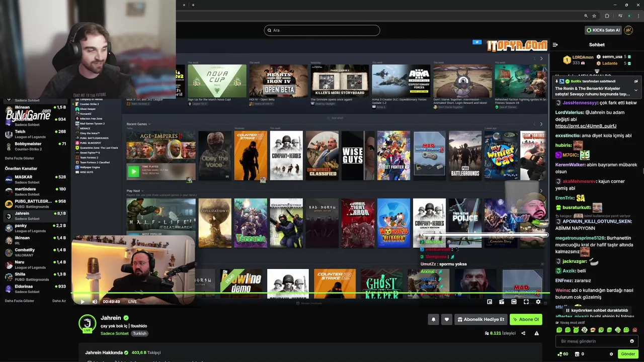Click Daha Az in sidebar
644x362 pixels.
59,301
